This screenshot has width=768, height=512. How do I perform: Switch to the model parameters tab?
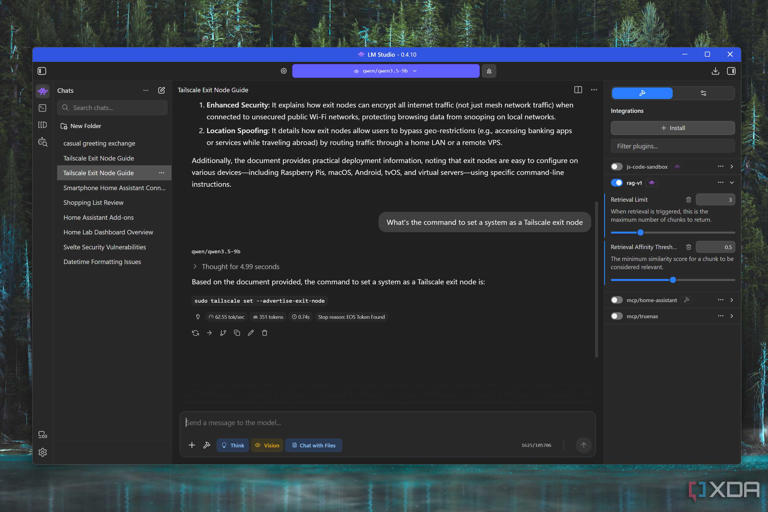[703, 93]
